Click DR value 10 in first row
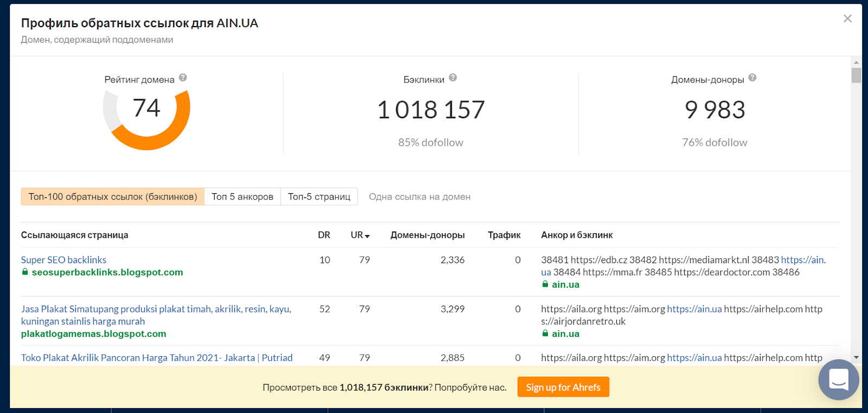The width and height of the screenshot is (868, 413). pyautogui.click(x=324, y=260)
